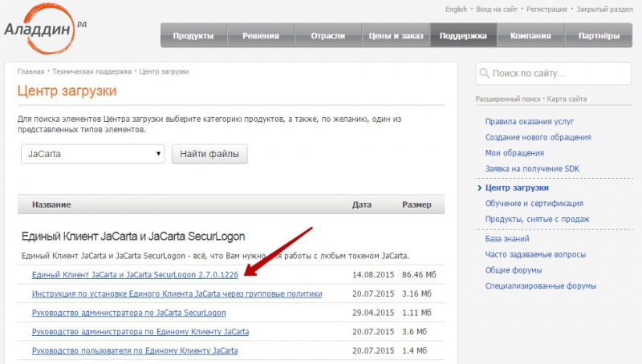The width and height of the screenshot is (642, 364).
Task: Open Руководство пользователя по Единому Клиенту JaCarta
Action: pos(135,351)
